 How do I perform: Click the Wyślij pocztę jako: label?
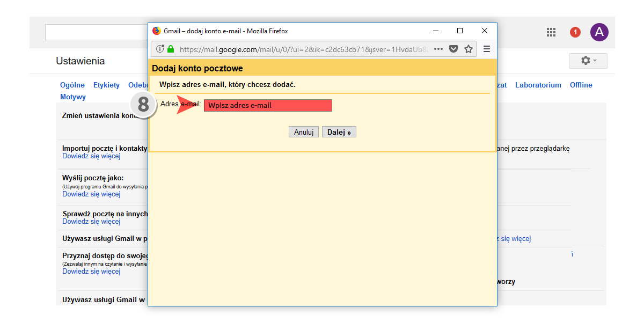click(93, 178)
